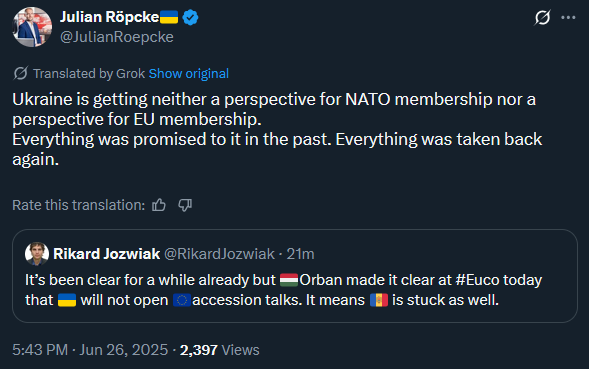Click the blue verified checkmark badge
The image size is (589, 369).
[x=190, y=17]
